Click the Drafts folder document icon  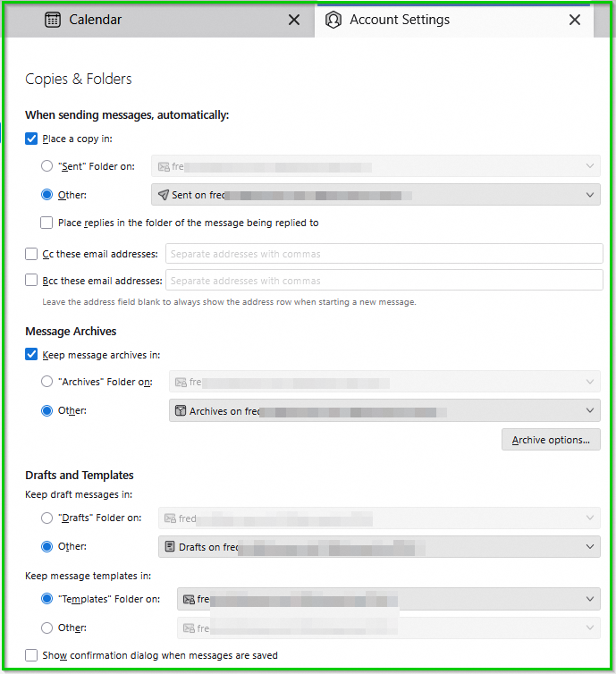click(x=169, y=546)
